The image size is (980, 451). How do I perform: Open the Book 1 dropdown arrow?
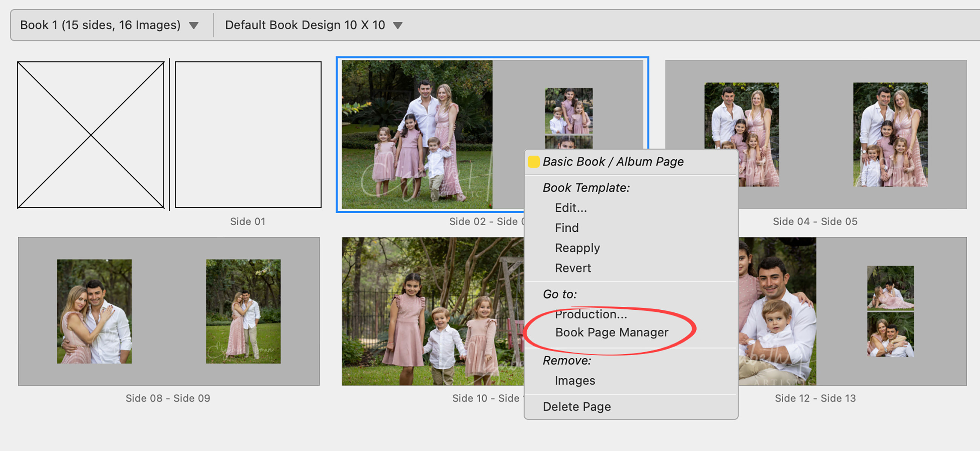(194, 26)
